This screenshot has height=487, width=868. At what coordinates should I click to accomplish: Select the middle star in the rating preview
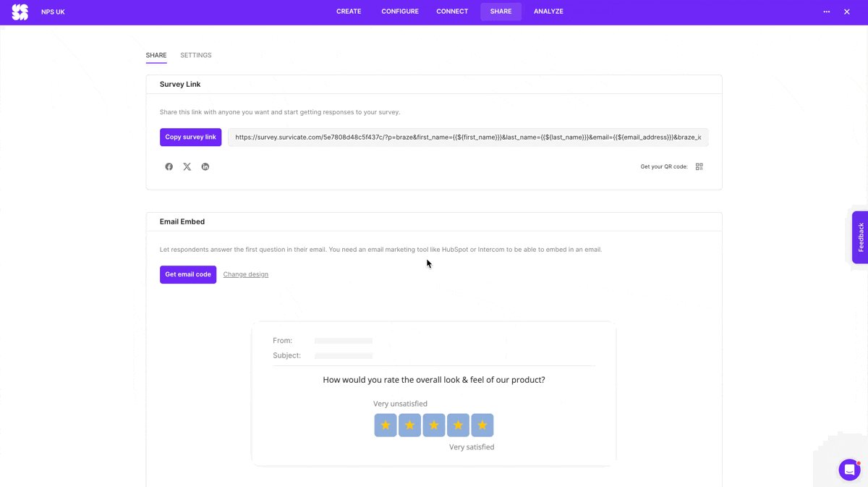(x=434, y=425)
